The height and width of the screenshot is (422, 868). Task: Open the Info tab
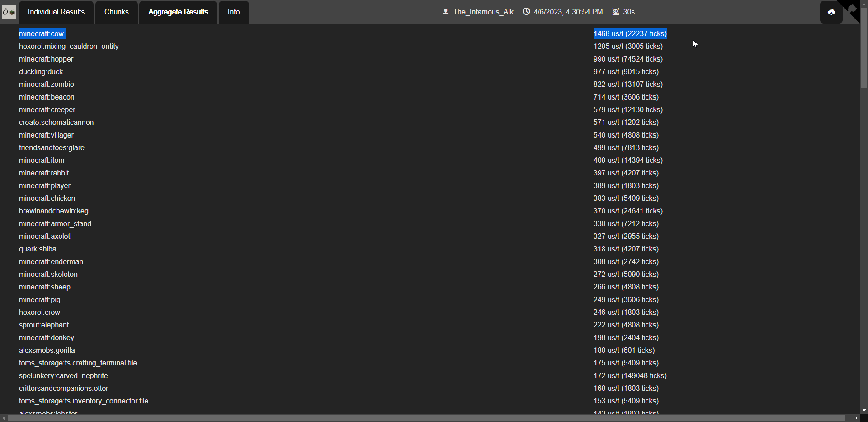[x=234, y=12]
